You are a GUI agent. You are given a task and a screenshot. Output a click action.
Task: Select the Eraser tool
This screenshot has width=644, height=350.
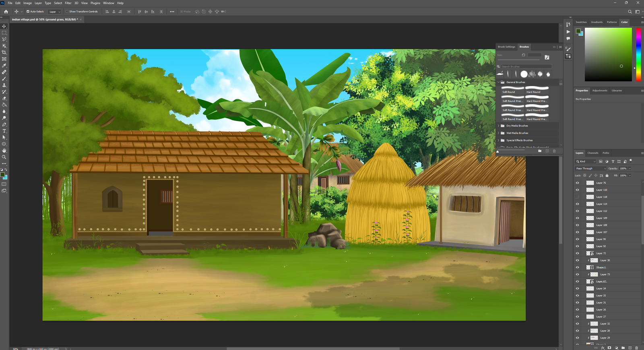tap(4, 98)
